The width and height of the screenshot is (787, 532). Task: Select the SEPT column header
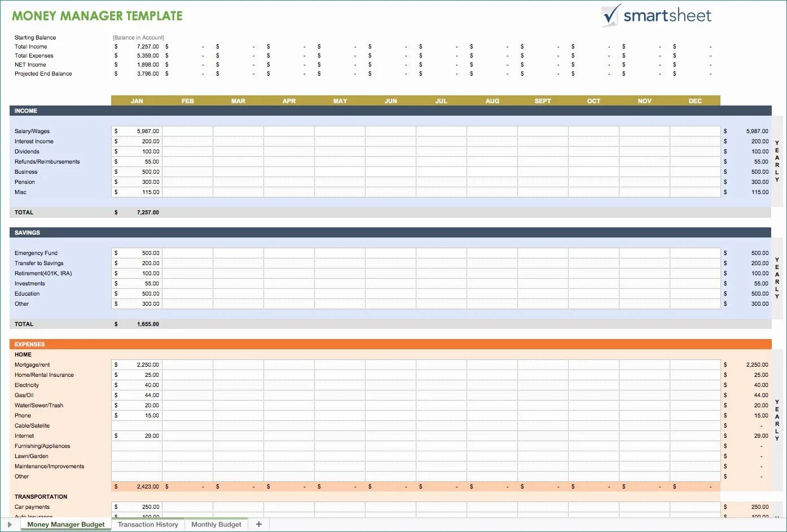(x=543, y=101)
